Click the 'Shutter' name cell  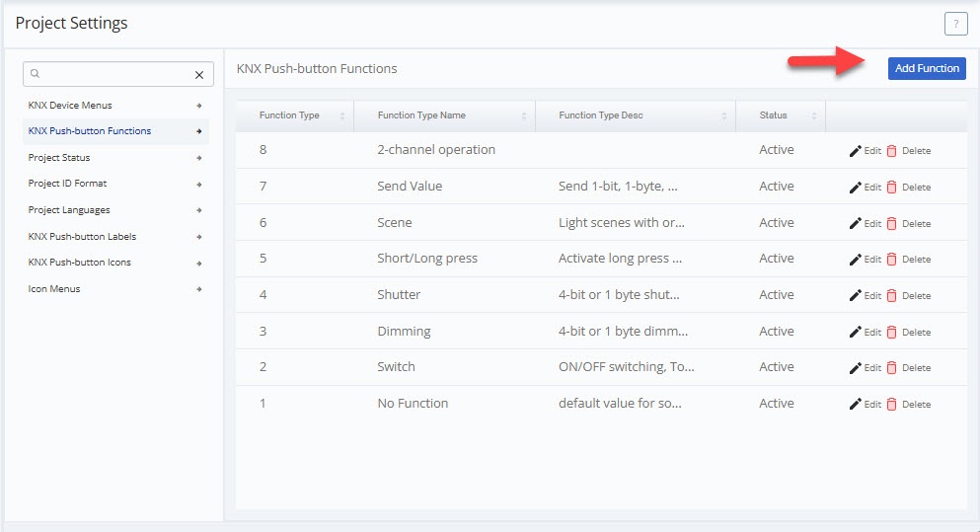399,294
